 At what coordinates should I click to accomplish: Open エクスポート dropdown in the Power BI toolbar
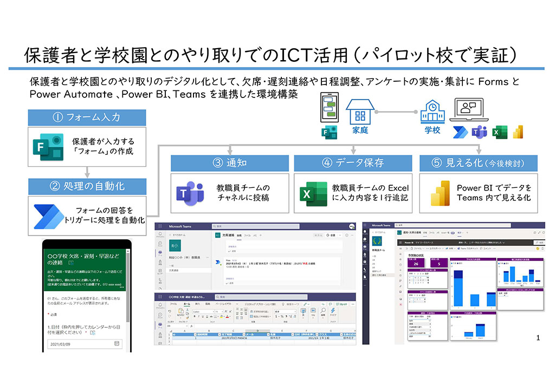pos(434,249)
